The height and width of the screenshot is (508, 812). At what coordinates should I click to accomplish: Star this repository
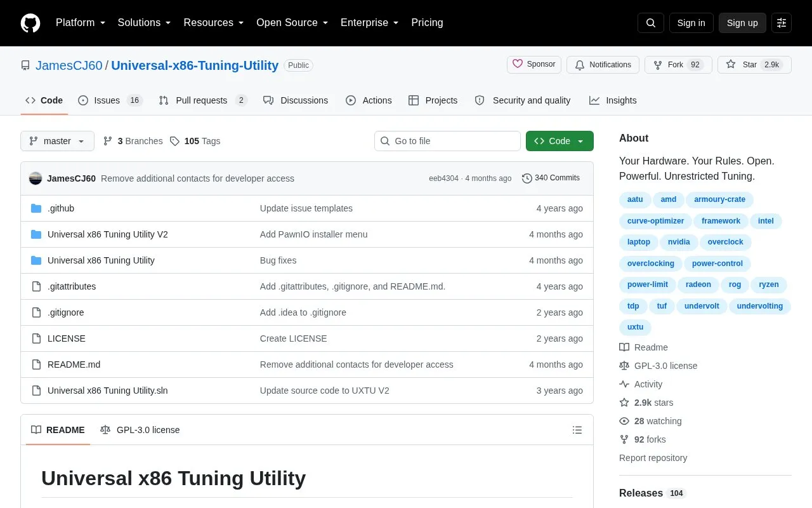click(x=754, y=65)
